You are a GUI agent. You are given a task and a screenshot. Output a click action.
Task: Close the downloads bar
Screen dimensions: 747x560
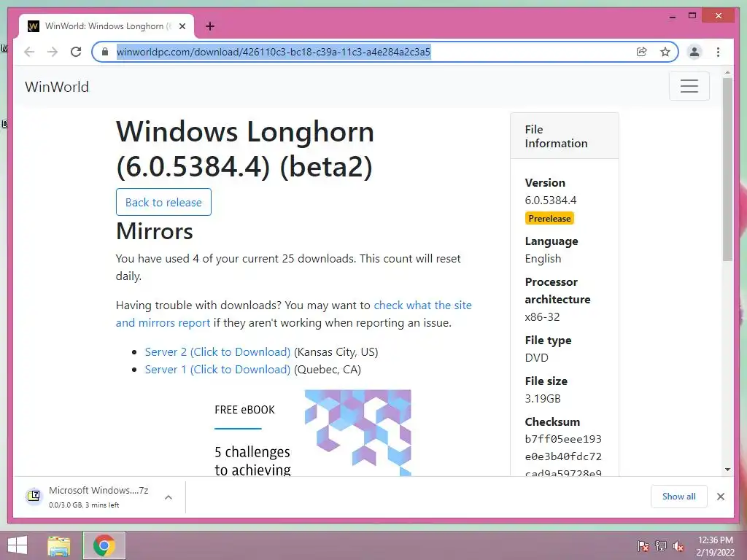(720, 497)
